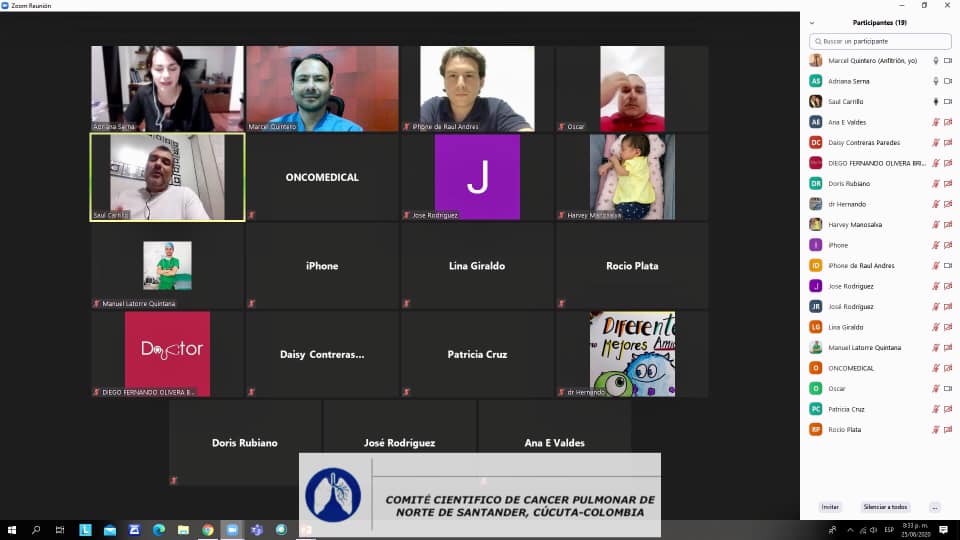
Task: Unmute Ana E Valdes in participant list
Action: click(936, 122)
